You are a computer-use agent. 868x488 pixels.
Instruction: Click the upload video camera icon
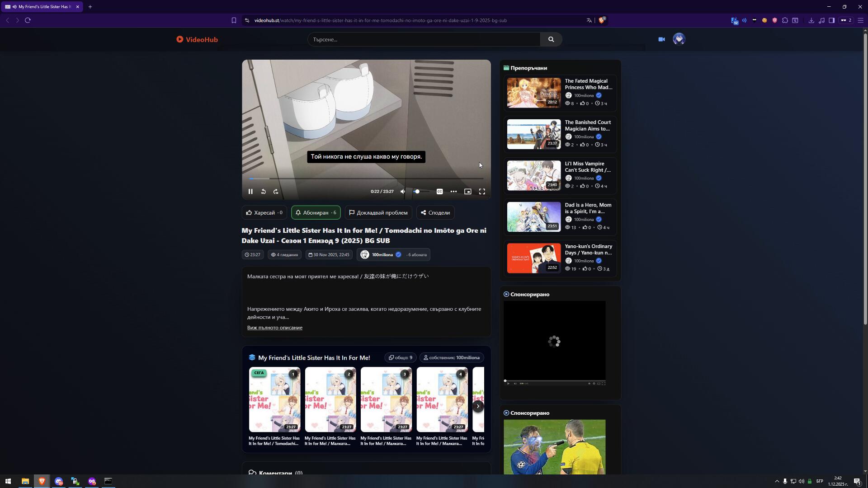pos(661,39)
